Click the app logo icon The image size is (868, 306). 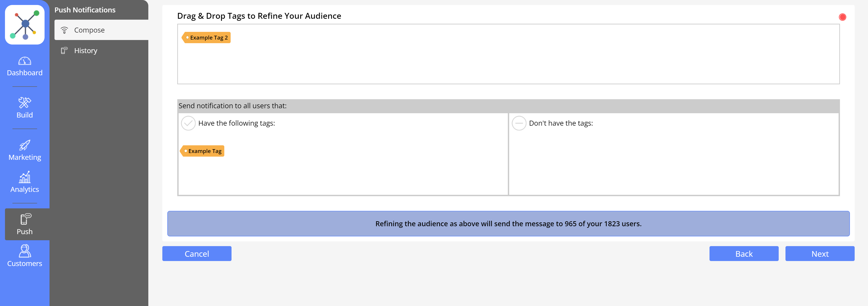pyautogui.click(x=25, y=25)
